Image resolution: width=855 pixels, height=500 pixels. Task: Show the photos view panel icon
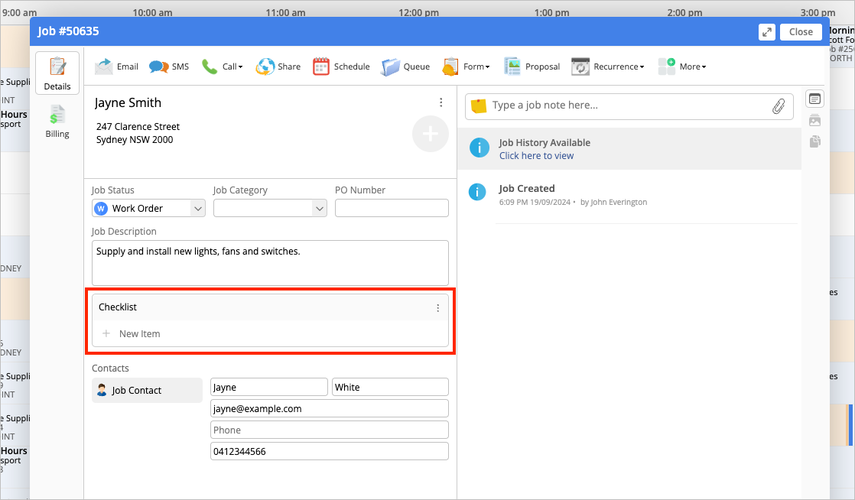(x=815, y=121)
